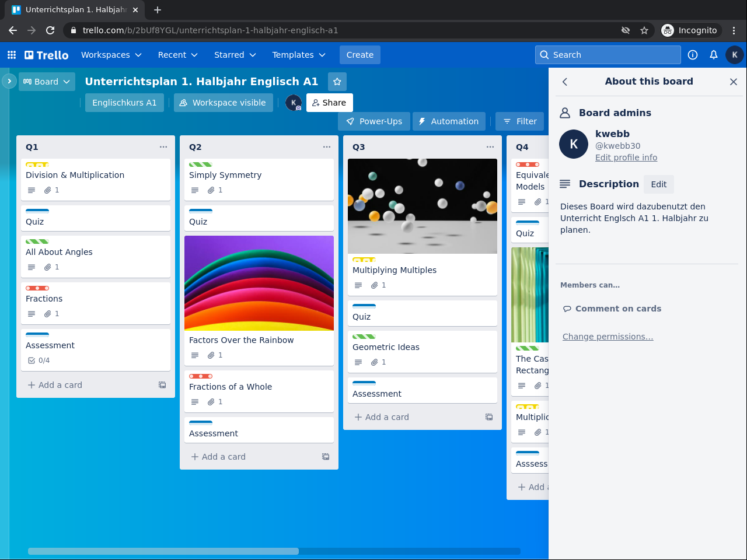
Task: Create card from template in Q1
Action: [x=162, y=385]
